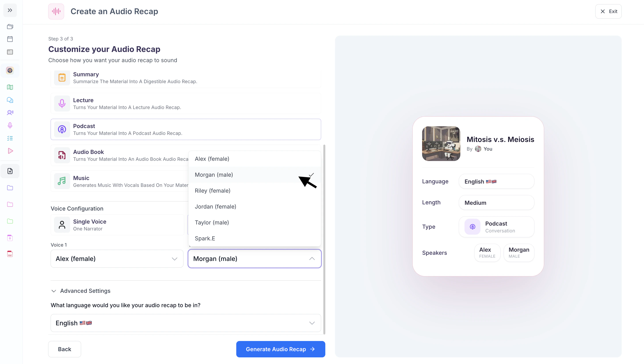Click Generate Audio Recap button
This screenshot has height=364, width=644.
pyautogui.click(x=280, y=349)
